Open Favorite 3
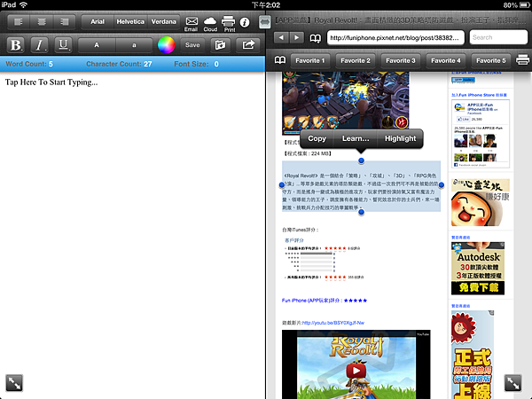Screen dimensions: 532x399 click(x=401, y=60)
